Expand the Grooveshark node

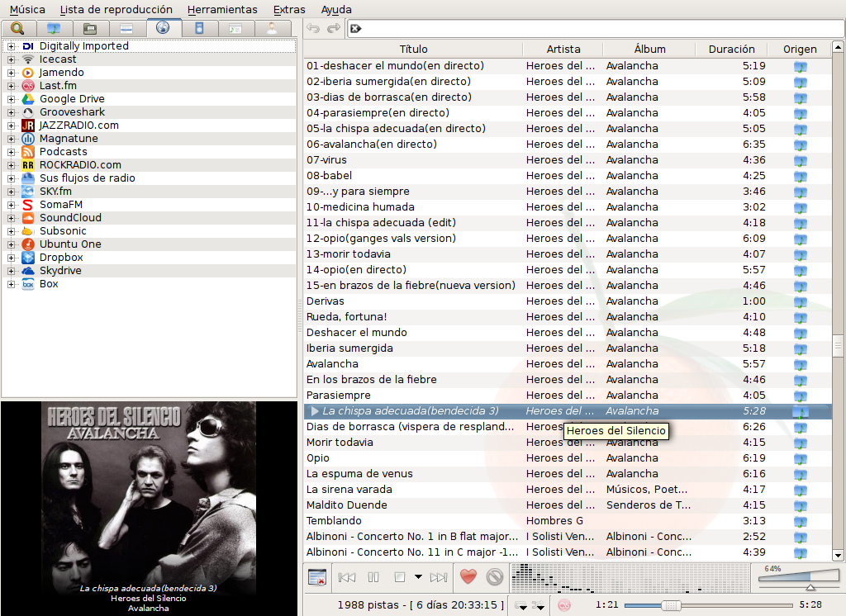(11, 112)
